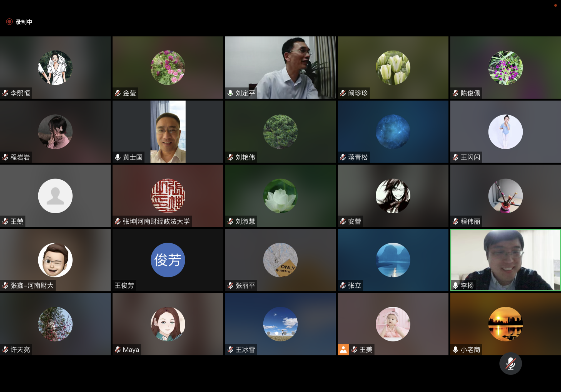Image resolution: width=561 pixels, height=392 pixels.
Task: Click 陈俊佩's muted microphone icon
Action: pos(455,93)
